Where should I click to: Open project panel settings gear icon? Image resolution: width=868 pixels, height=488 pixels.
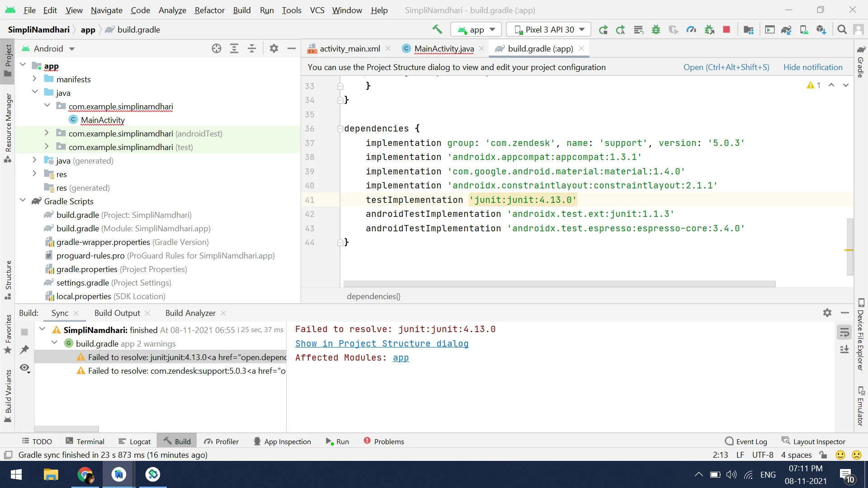point(274,48)
